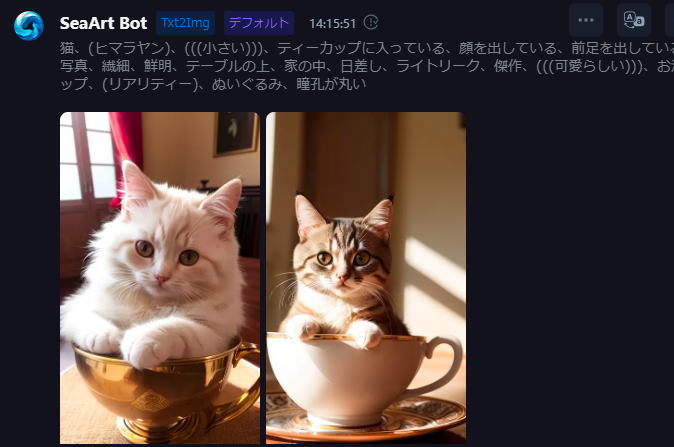Click the clock info icon beside timestamp
Screen dimensions: 674x447
[x=371, y=22]
